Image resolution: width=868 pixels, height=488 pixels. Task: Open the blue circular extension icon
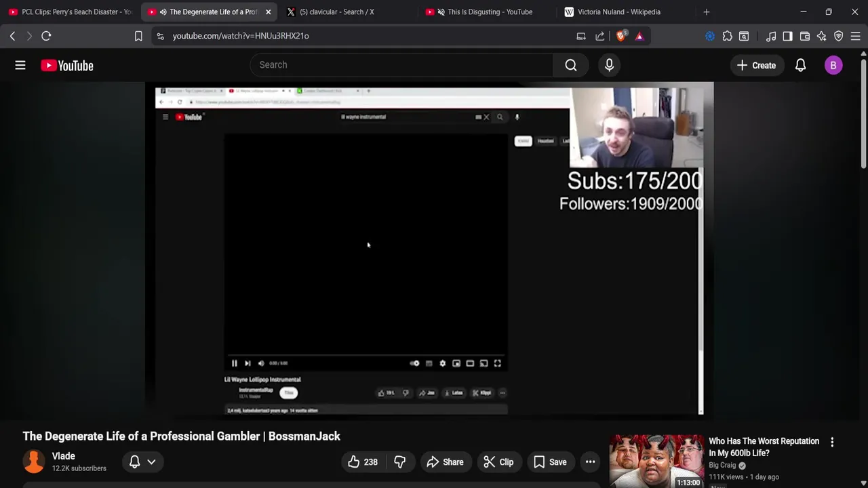click(x=710, y=36)
